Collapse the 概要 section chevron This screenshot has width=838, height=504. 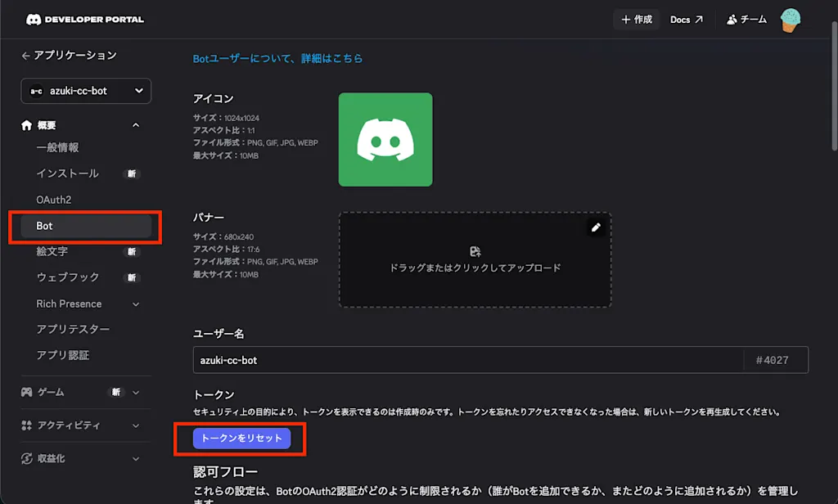(136, 125)
